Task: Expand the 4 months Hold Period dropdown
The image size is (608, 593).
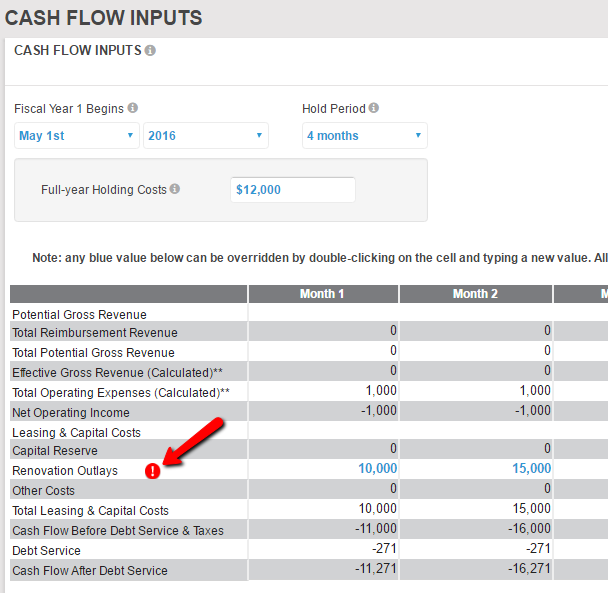Action: pyautogui.click(x=364, y=136)
